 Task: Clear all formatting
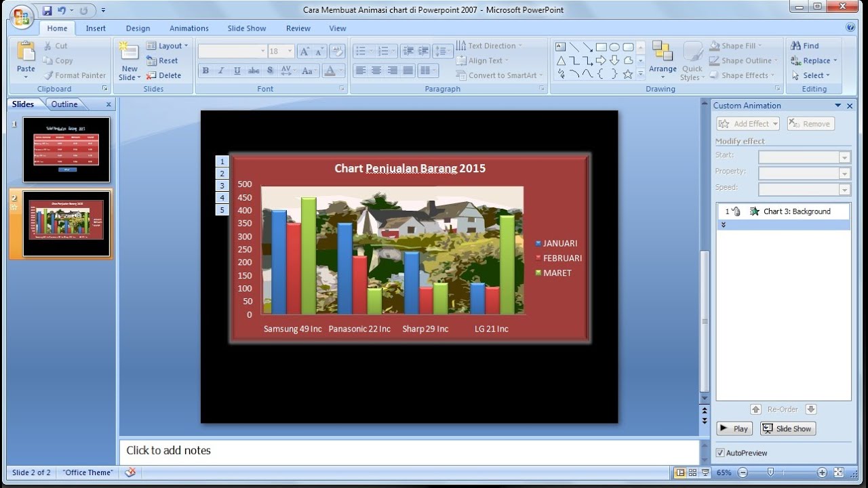coord(338,51)
